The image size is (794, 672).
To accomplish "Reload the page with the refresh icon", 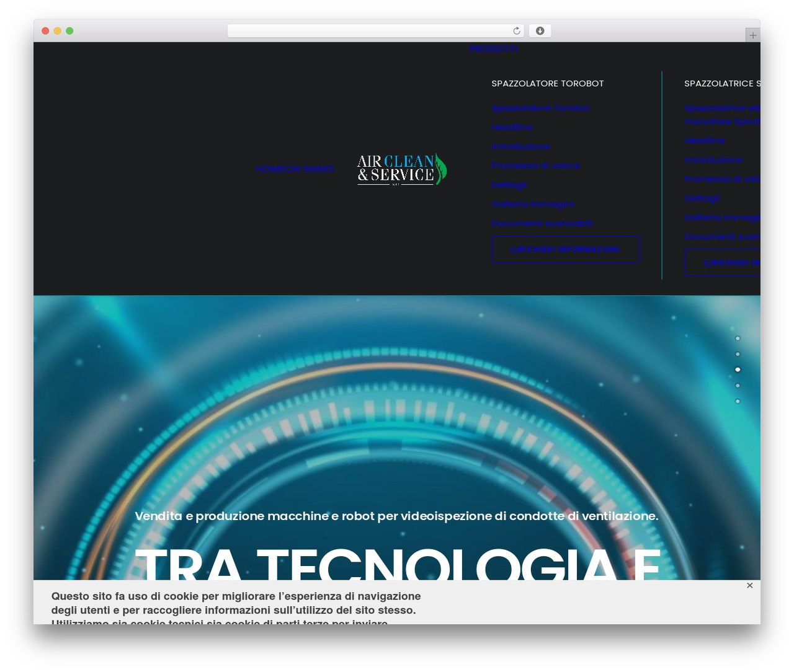I will point(516,31).
